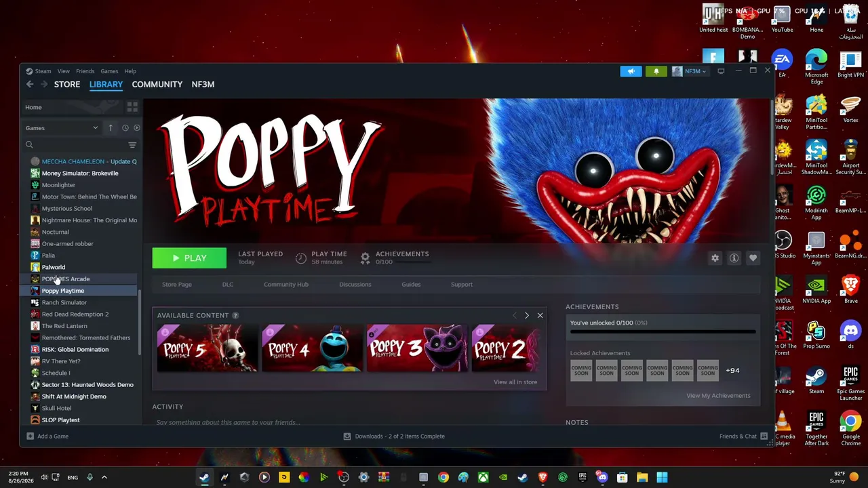Screen dimensions: 868x488
Task: Click the +94 locked achievements count
Action: (732, 371)
